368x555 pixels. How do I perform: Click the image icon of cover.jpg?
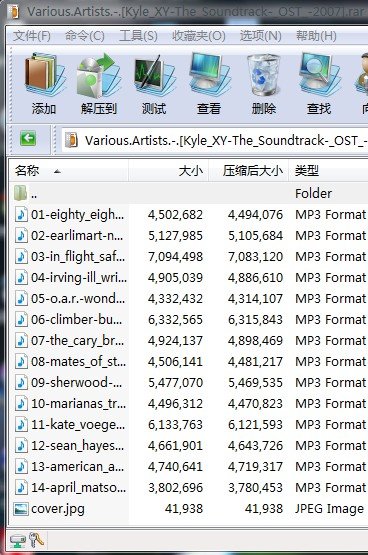(21, 509)
